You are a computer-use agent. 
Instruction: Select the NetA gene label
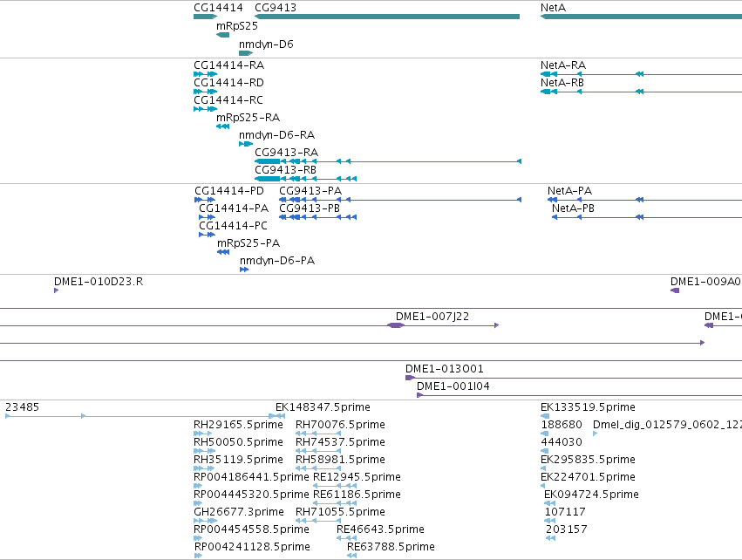tap(553, 8)
